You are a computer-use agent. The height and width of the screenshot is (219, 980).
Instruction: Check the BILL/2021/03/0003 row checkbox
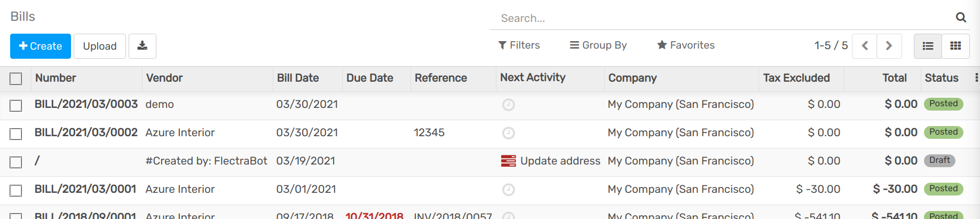point(16,106)
